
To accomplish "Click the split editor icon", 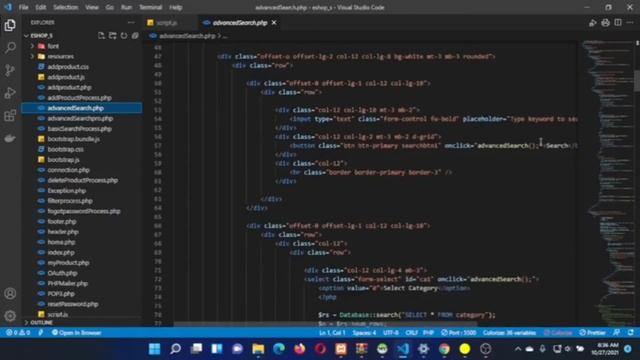I will click(x=618, y=22).
